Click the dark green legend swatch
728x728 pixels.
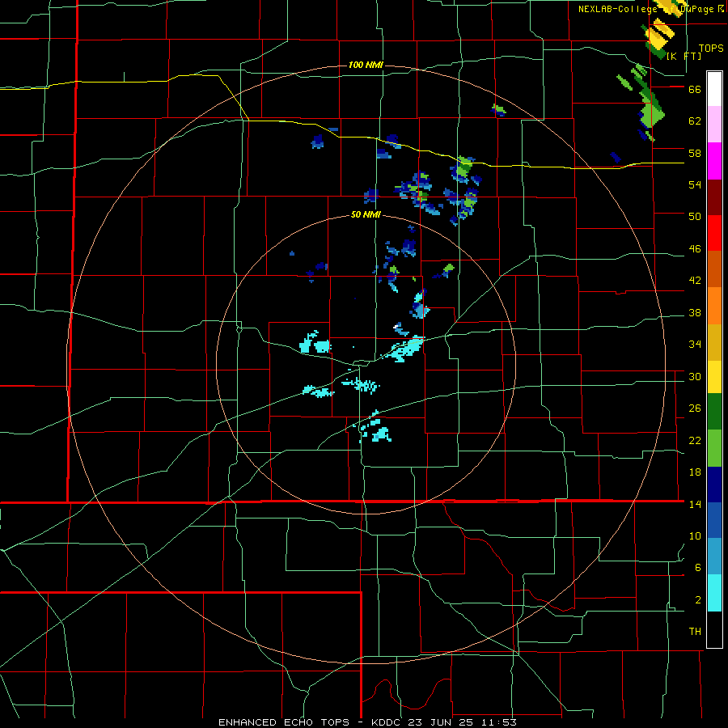714,412
